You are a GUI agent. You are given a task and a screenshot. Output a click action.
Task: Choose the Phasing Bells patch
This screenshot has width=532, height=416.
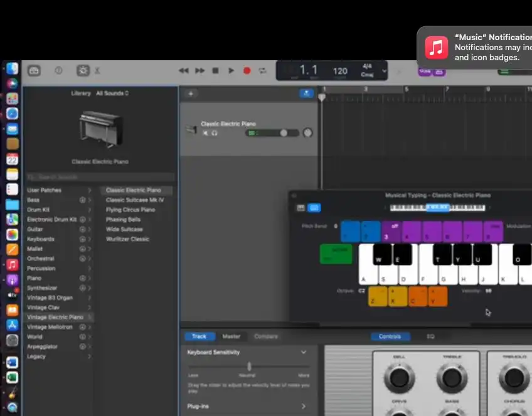click(x=123, y=220)
